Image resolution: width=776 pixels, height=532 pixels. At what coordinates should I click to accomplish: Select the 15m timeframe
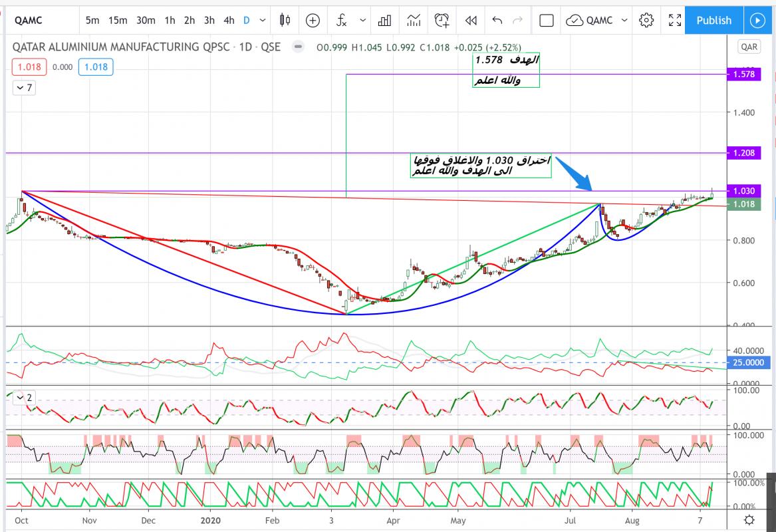pos(118,20)
